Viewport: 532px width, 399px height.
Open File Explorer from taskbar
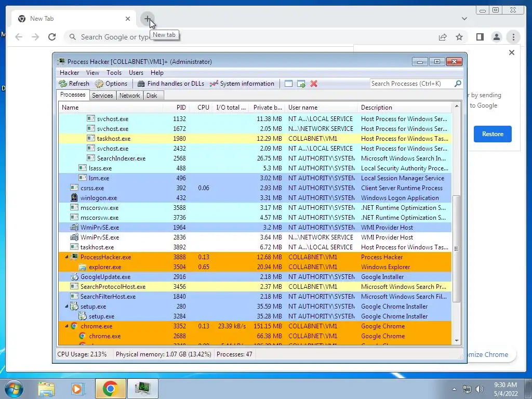tap(46, 389)
